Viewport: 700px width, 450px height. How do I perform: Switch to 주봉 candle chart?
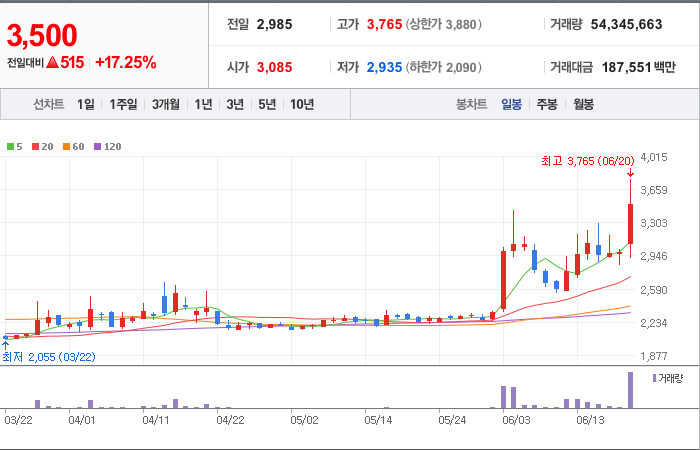[x=547, y=104]
